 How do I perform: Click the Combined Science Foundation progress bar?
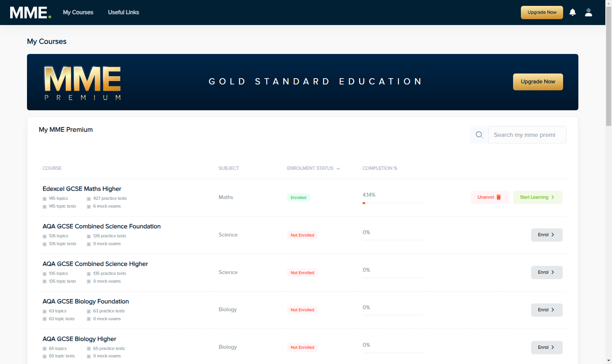pos(393,240)
